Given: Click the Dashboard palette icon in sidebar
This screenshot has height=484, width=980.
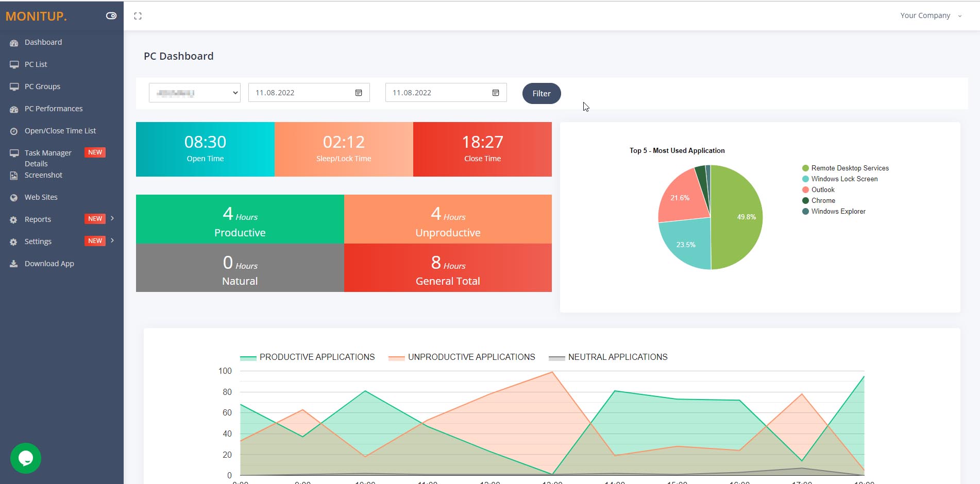Looking at the screenshot, I should [14, 43].
